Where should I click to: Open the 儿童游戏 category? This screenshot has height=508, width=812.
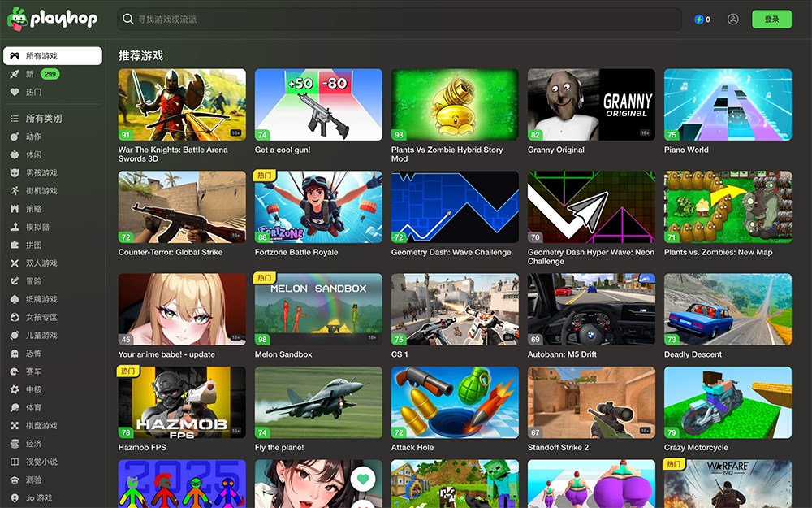41,336
